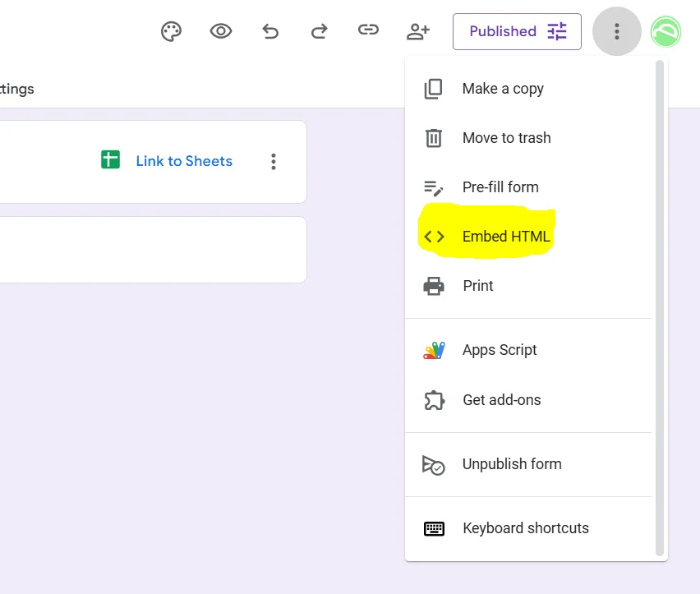Viewport: 700px width, 594px height.
Task: Choose Embed HTML menu entry
Action: [x=506, y=237]
